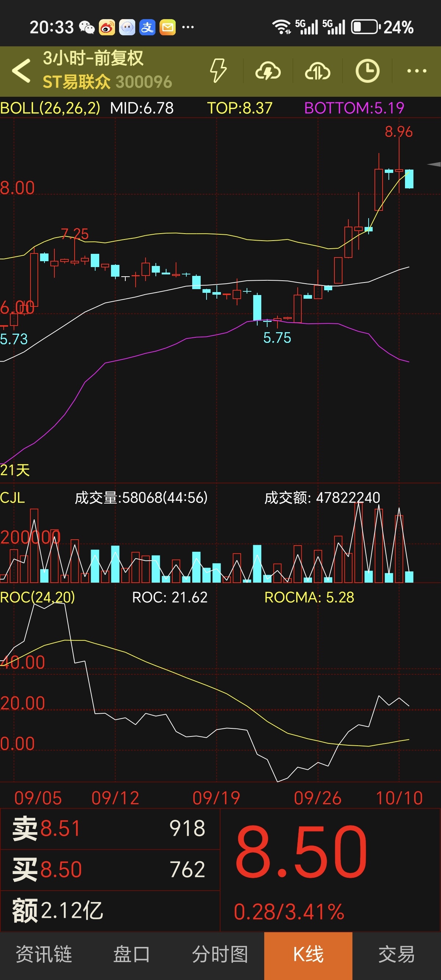Tap the 8.96 high price label
The height and width of the screenshot is (980, 441).
[398, 132]
